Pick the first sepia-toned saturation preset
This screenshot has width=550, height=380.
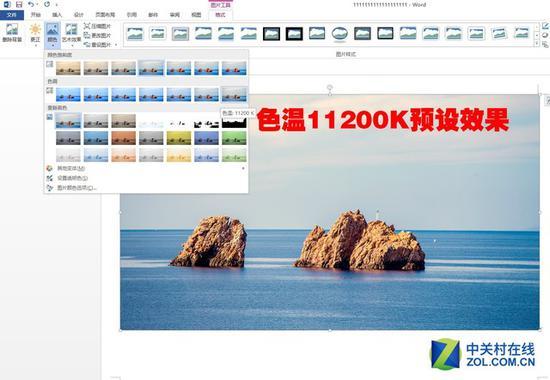pyautogui.click(x=68, y=68)
